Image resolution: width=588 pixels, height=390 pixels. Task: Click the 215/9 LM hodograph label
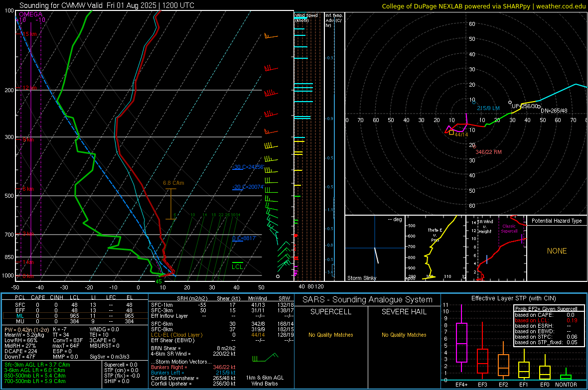488,108
